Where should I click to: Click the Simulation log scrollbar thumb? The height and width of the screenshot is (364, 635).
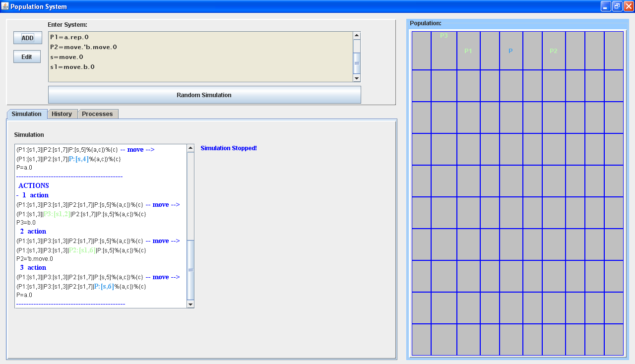point(190,270)
